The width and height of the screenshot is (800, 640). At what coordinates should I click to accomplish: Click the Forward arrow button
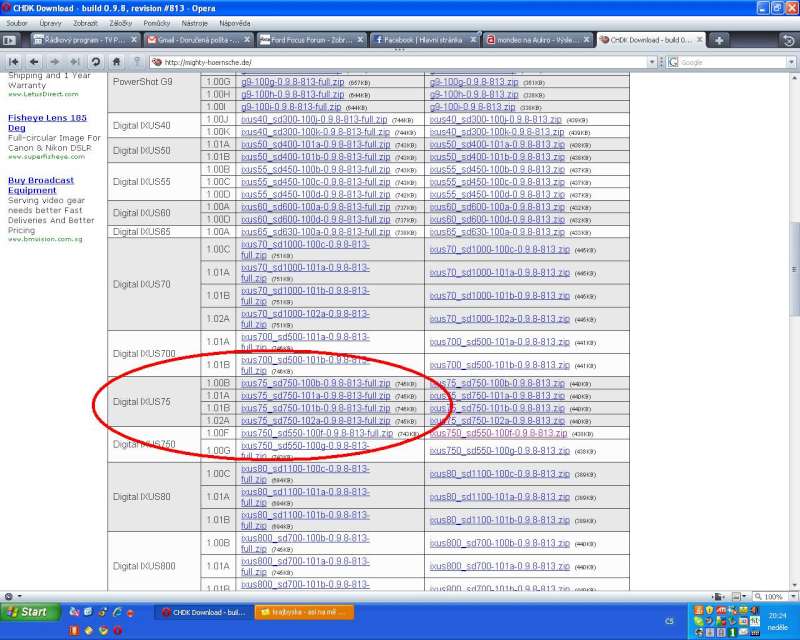(55, 61)
